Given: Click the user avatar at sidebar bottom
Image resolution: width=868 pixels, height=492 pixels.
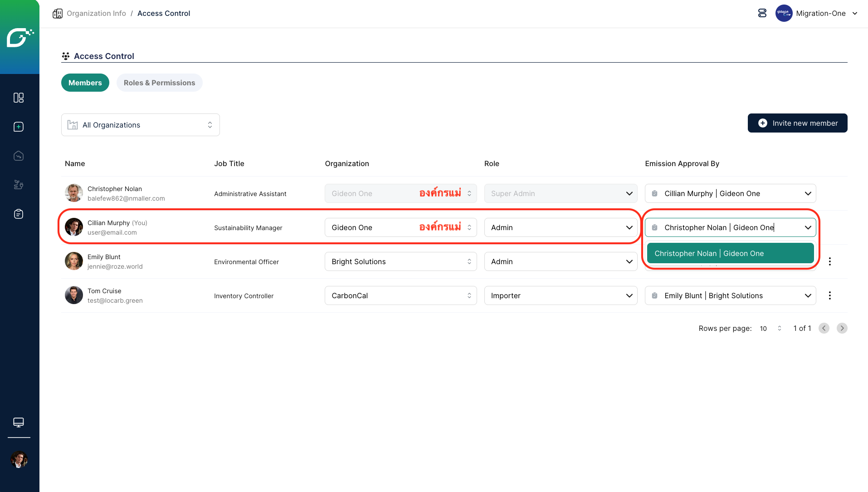Looking at the screenshot, I should click(19, 459).
